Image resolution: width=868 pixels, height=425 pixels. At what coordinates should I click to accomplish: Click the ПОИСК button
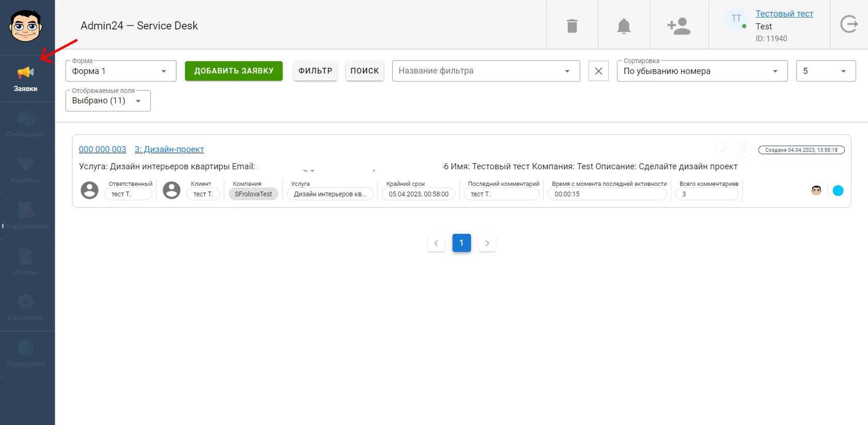pos(364,71)
